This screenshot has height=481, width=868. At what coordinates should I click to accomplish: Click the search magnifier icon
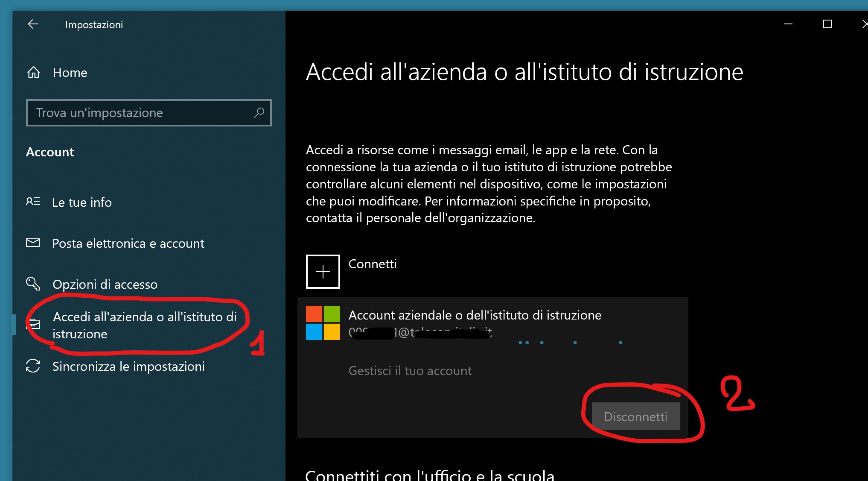click(259, 113)
